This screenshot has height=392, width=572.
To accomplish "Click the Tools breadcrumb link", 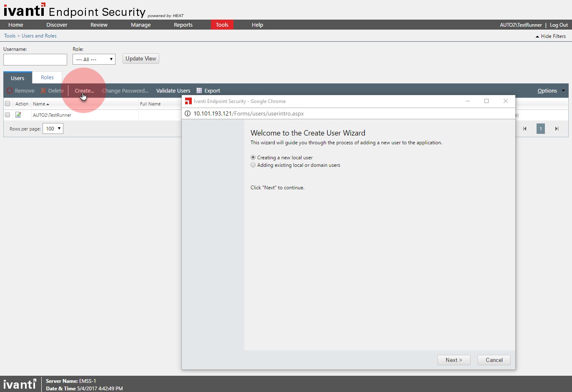I will pos(10,36).
